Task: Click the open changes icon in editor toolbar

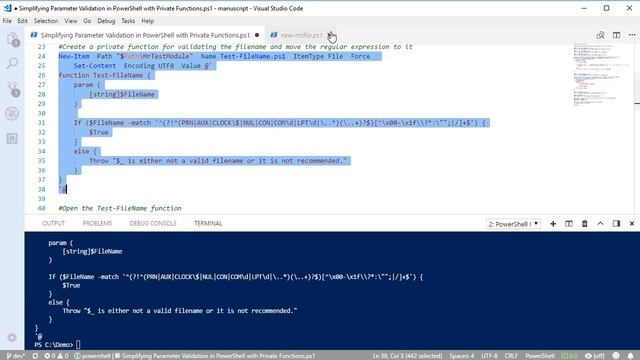Action: (x=600, y=35)
